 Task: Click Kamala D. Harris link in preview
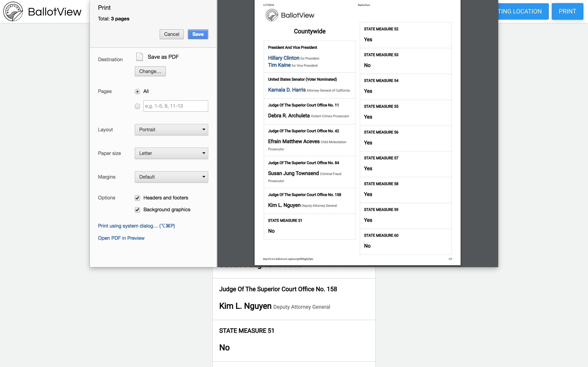point(287,90)
